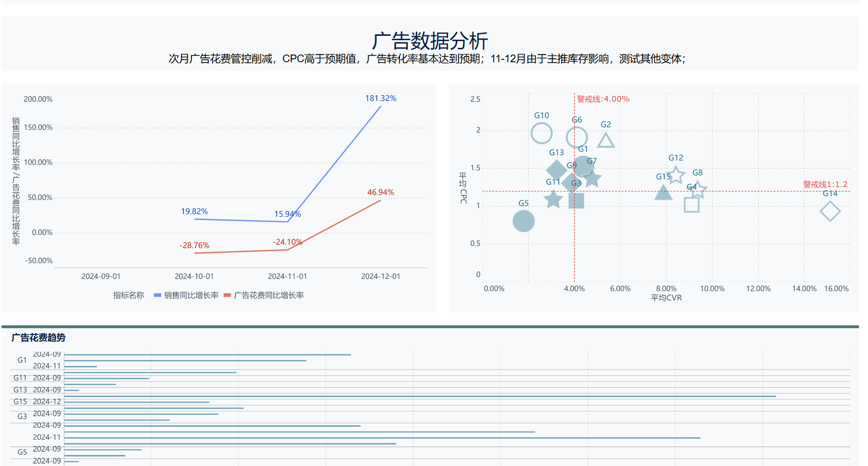Toggle the 销售同比增长率 legend label
Viewport: 868px width, 466px height.
tap(191, 296)
